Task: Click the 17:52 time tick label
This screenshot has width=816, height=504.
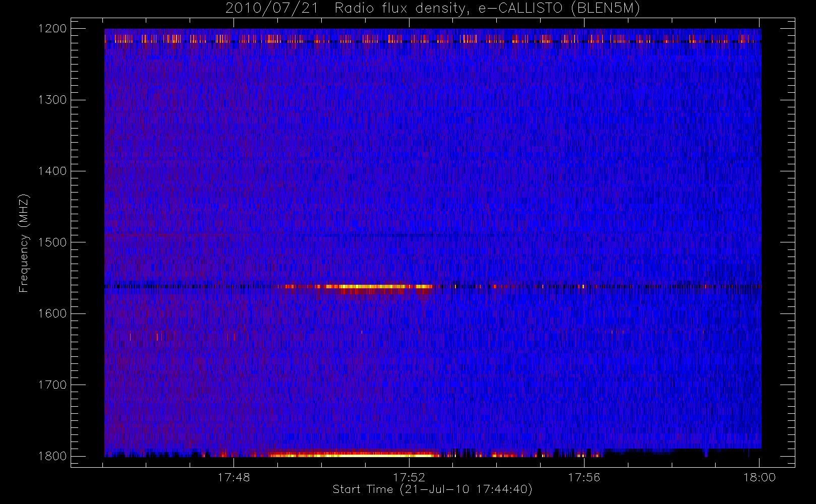Action: tap(409, 477)
